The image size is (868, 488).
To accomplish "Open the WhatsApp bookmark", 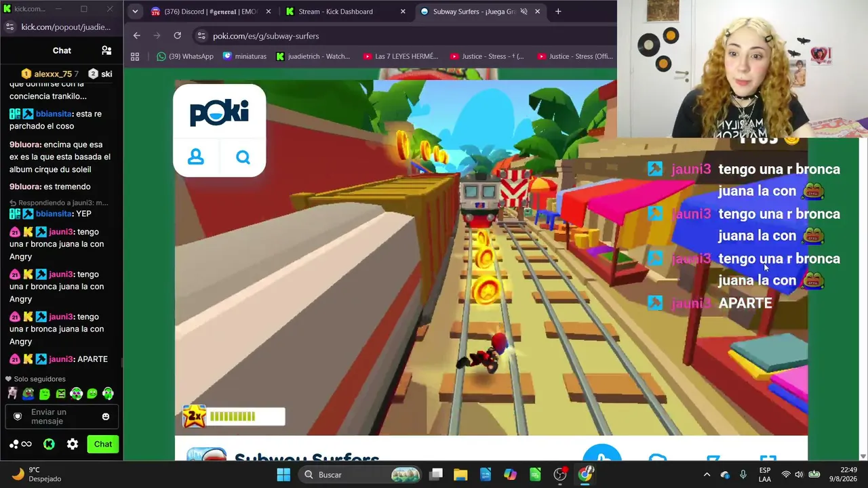I will pos(185,56).
